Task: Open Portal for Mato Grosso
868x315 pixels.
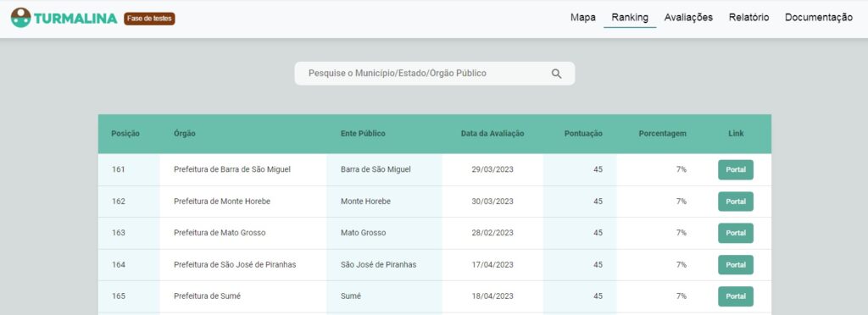Action: click(x=736, y=233)
